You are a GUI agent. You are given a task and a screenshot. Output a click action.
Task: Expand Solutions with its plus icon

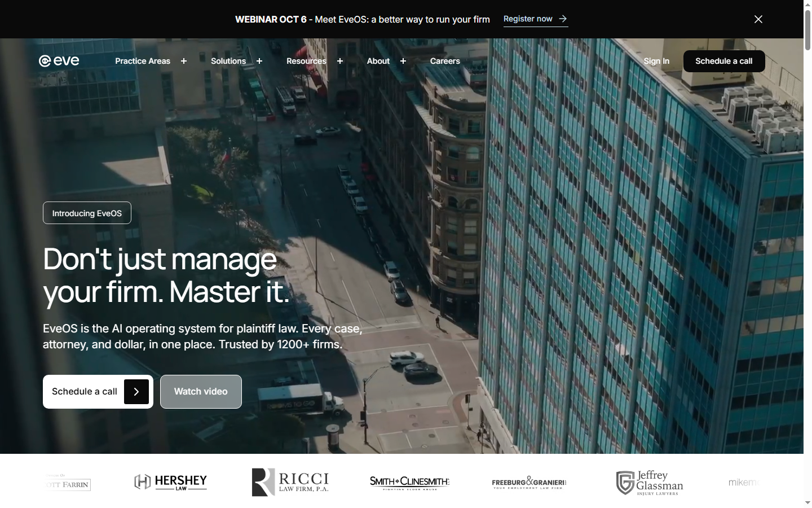pyautogui.click(x=259, y=61)
